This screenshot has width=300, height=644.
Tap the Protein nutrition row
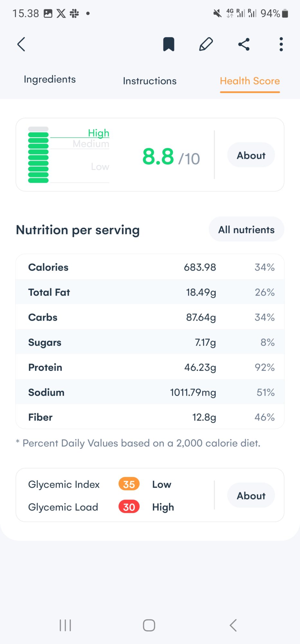[x=150, y=367]
